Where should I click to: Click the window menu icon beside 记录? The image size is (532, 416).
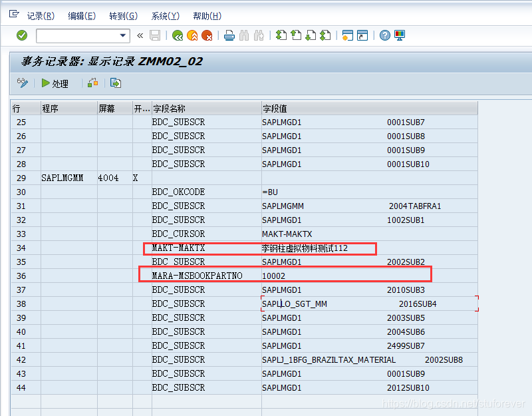pos(14,14)
